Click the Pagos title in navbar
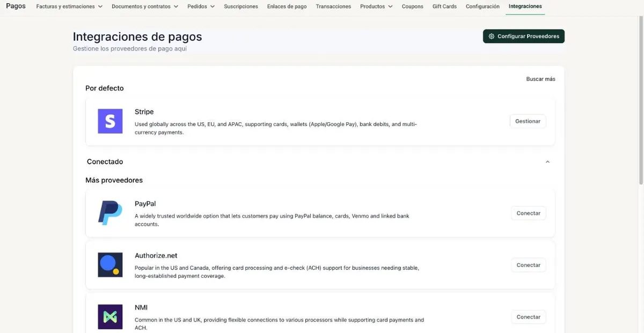This screenshot has width=644, height=333. (x=16, y=6)
